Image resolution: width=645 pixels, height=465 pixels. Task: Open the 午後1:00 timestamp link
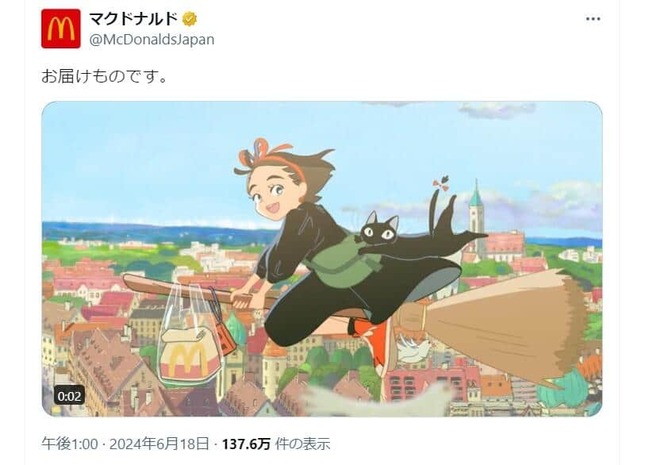[70, 444]
